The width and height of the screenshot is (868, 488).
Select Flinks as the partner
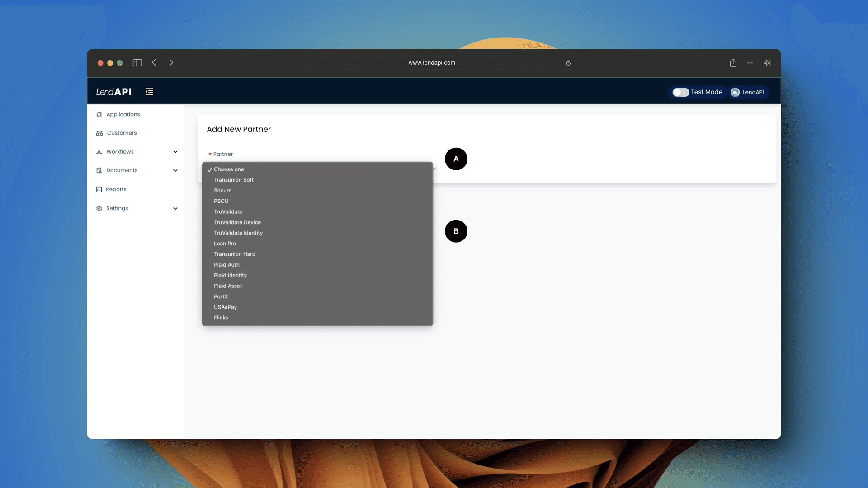click(x=221, y=318)
